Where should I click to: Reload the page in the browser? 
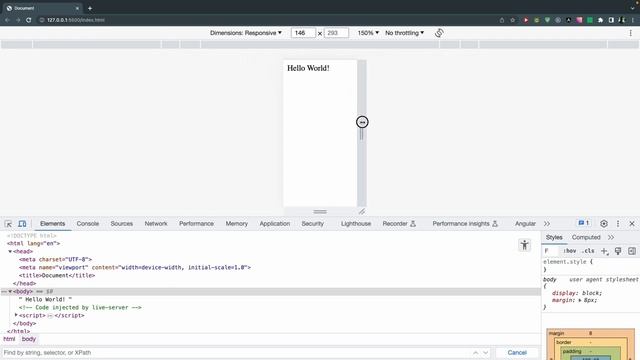(x=29, y=20)
